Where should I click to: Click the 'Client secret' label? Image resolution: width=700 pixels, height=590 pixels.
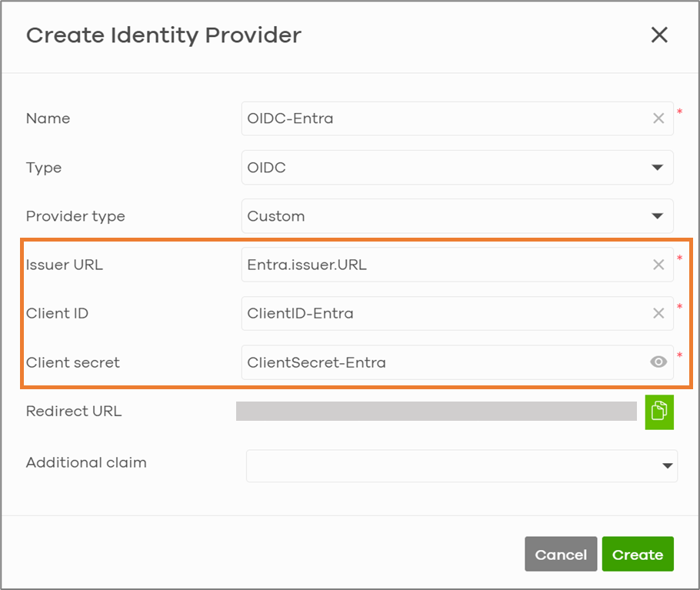73,362
